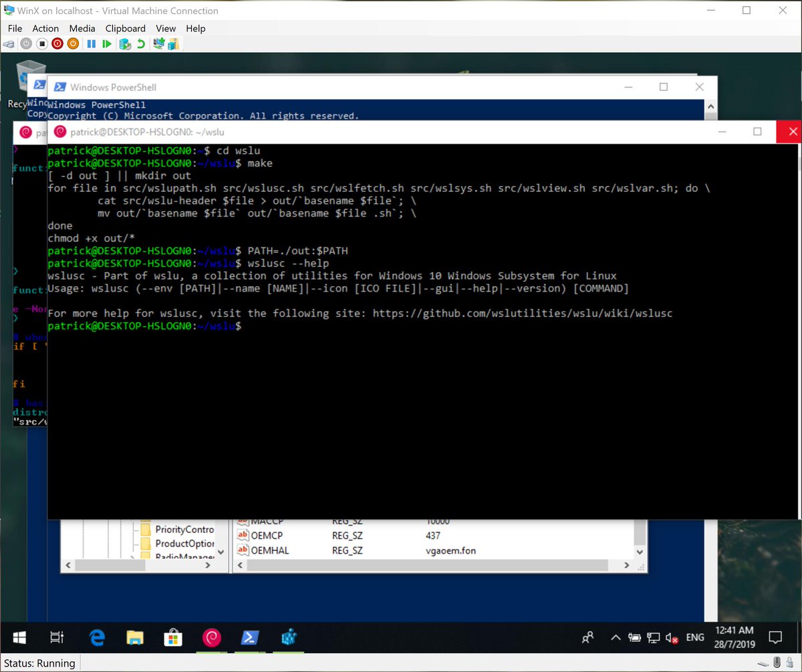The width and height of the screenshot is (802, 672).
Task: Shut down the VM with the red icon
Action: 57,44
